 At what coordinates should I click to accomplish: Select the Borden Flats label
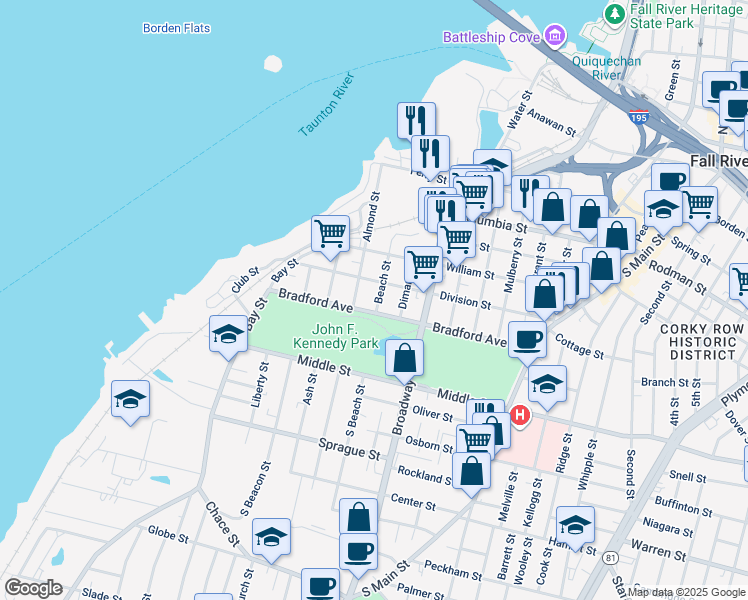click(177, 28)
